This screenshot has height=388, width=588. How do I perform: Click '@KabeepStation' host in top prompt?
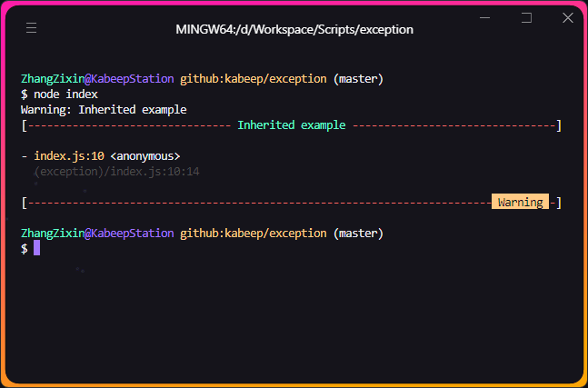click(129, 79)
